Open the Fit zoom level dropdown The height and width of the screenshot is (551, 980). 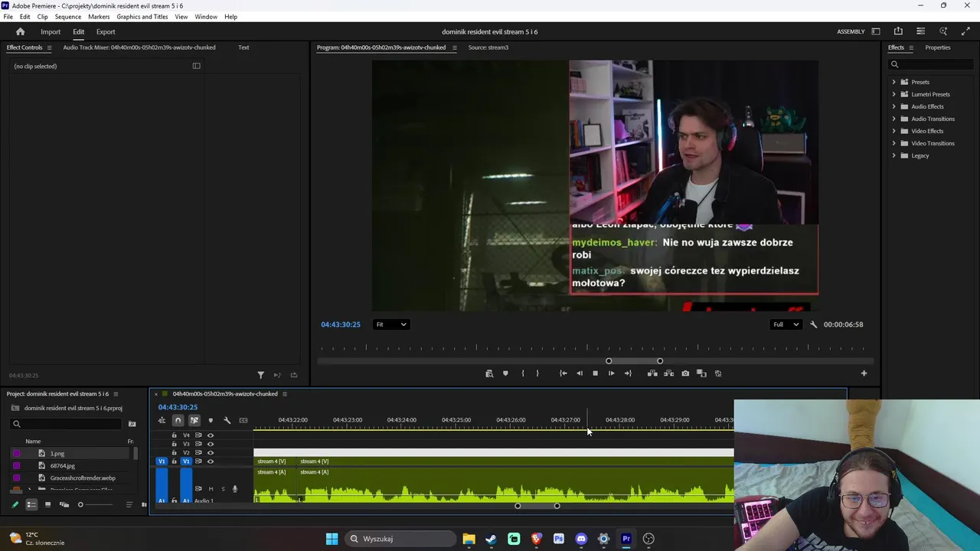[x=390, y=324]
